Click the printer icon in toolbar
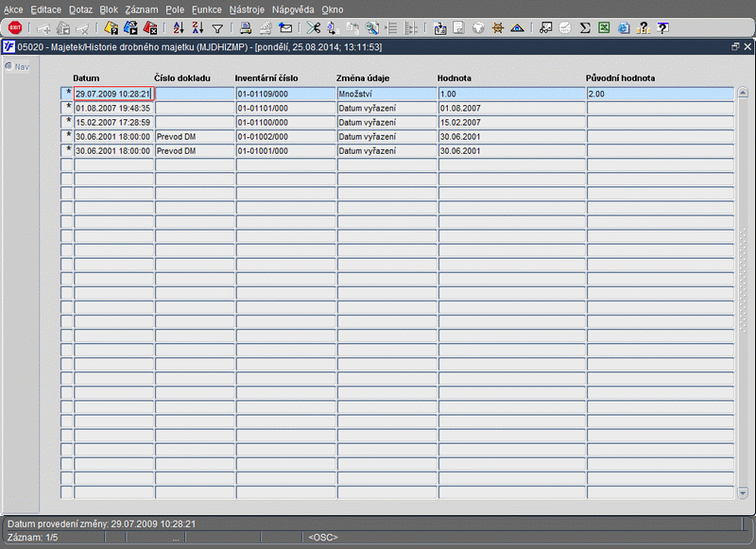 point(246,28)
